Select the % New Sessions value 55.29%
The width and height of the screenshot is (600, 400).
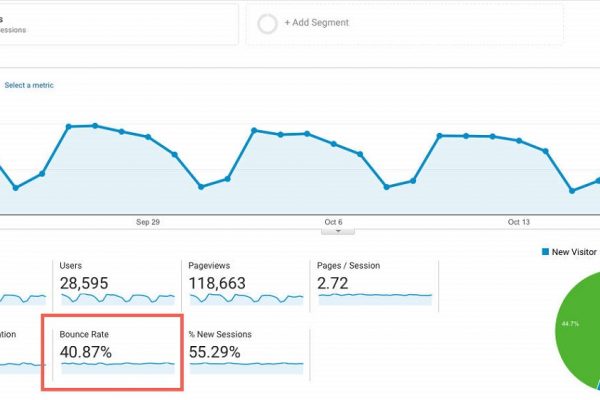coord(215,352)
